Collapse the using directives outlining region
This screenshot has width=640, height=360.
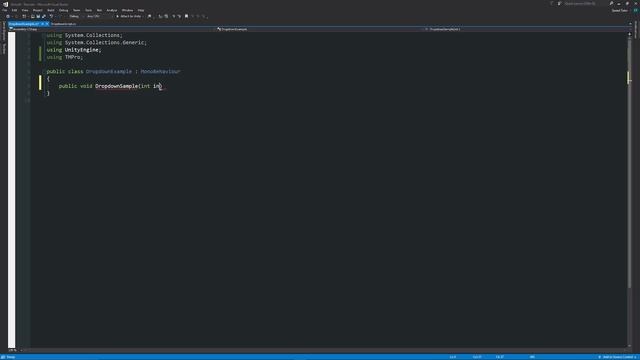point(43,36)
